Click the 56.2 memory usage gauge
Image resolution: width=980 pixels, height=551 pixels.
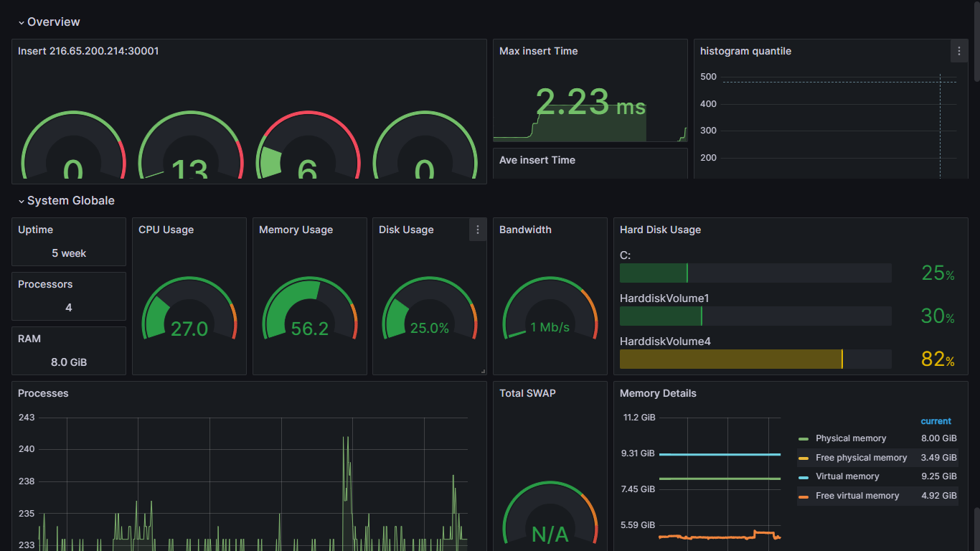click(x=310, y=310)
